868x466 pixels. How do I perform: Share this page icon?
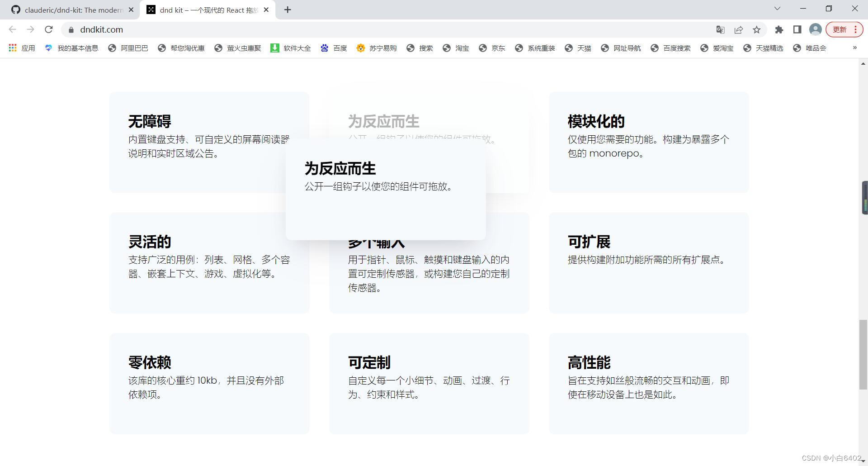tap(739, 30)
